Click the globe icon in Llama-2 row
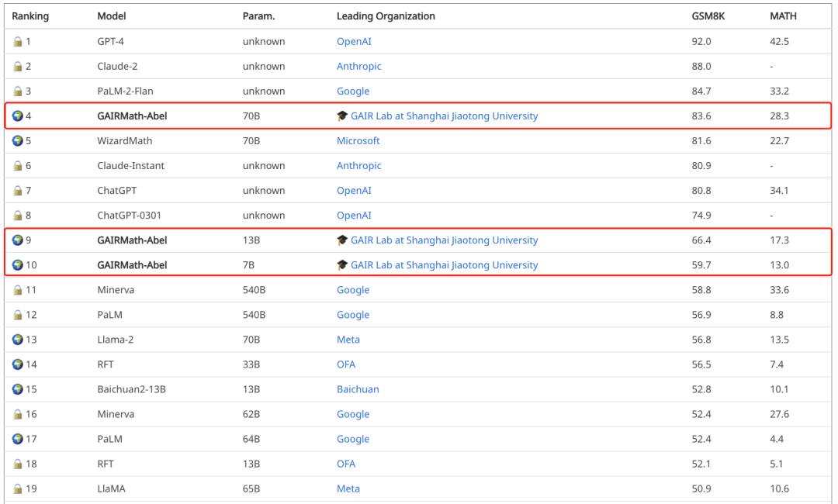 tap(18, 340)
